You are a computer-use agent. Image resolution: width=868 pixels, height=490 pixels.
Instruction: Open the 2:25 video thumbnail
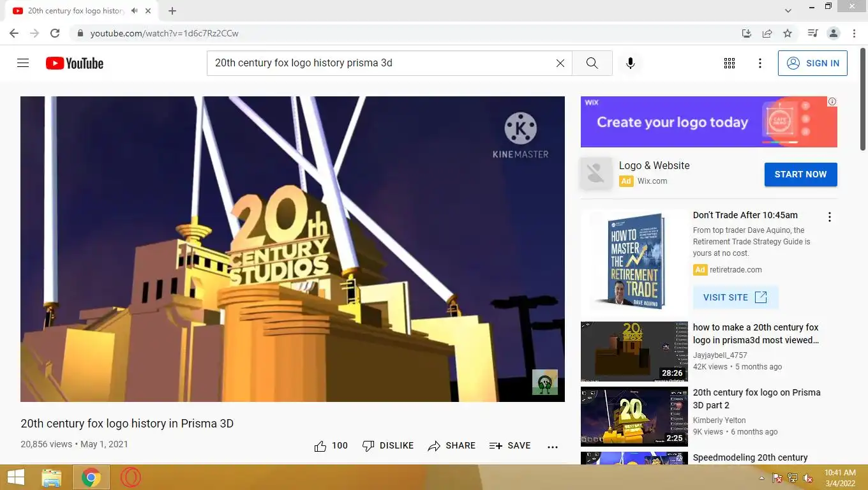pyautogui.click(x=634, y=417)
